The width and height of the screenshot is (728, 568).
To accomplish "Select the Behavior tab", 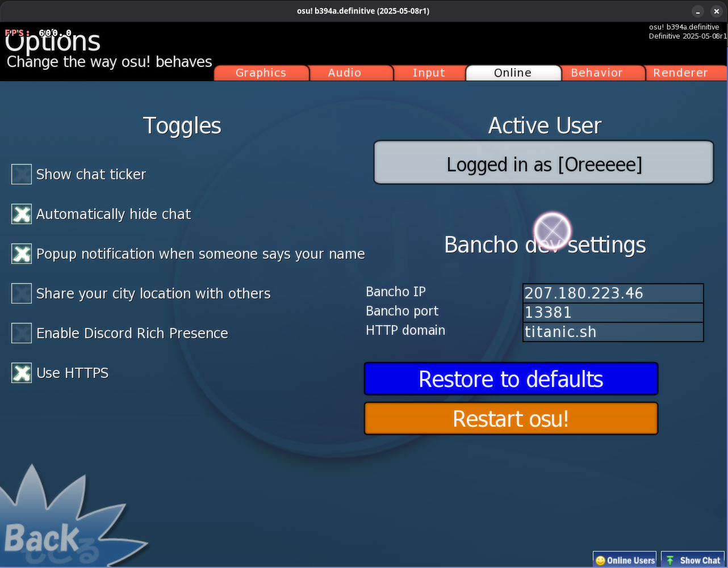I will pyautogui.click(x=597, y=73).
